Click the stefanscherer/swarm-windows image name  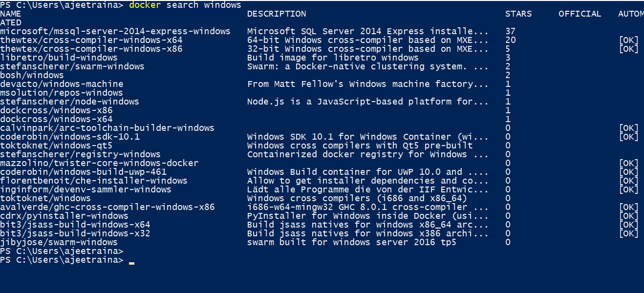72,66
